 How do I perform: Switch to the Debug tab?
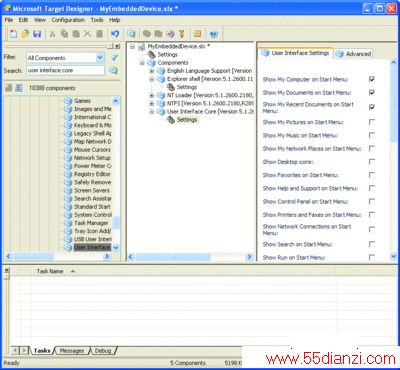(x=103, y=351)
